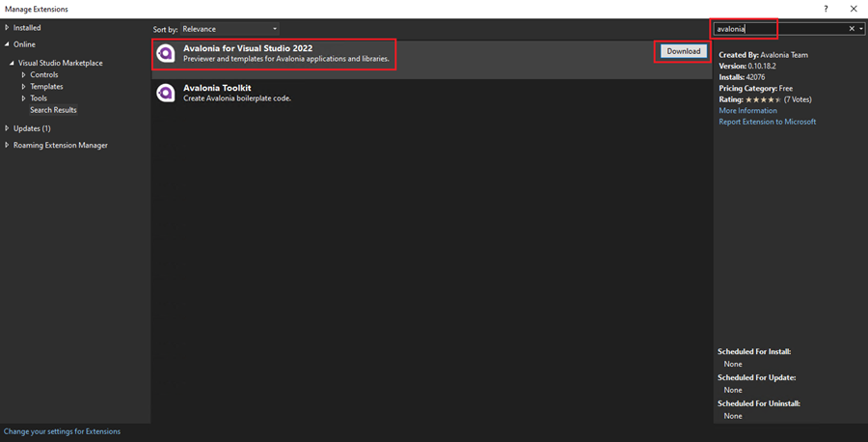Image resolution: width=868 pixels, height=442 pixels.
Task: Expand the Controls node
Action: 23,74
